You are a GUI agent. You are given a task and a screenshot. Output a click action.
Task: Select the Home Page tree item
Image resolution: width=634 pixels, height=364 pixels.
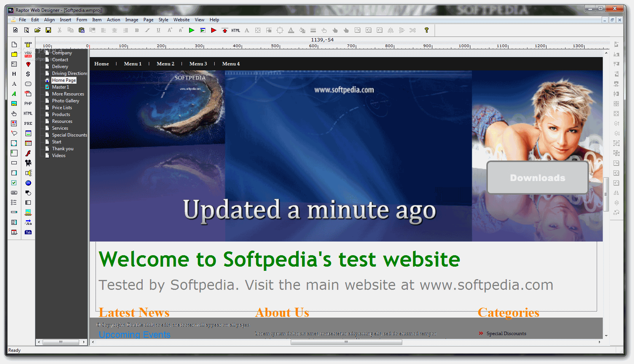(64, 80)
